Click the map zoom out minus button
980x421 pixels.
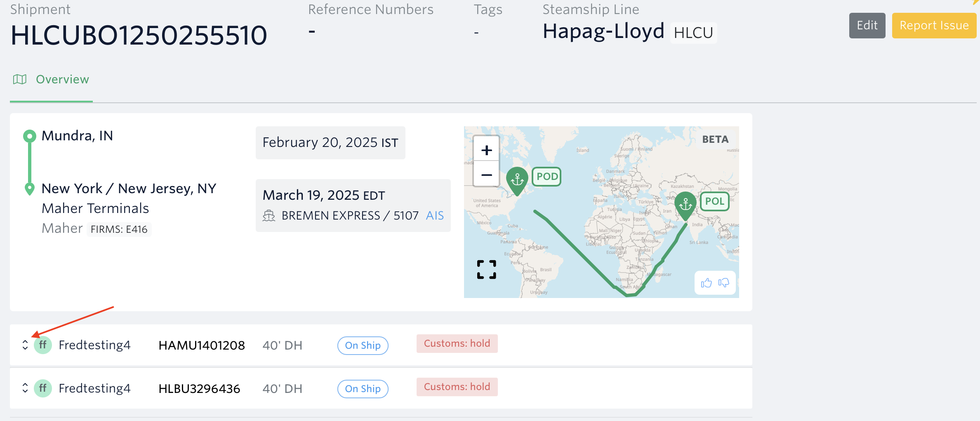486,175
